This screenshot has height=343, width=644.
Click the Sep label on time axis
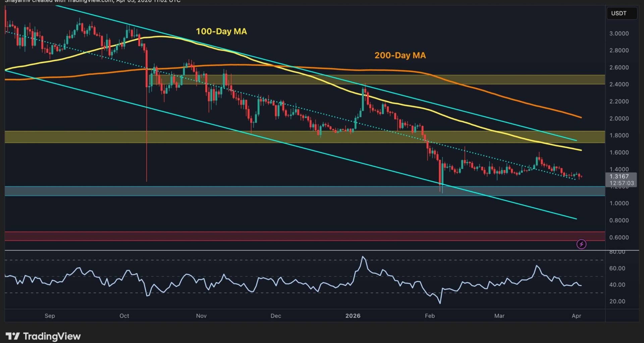pos(50,316)
